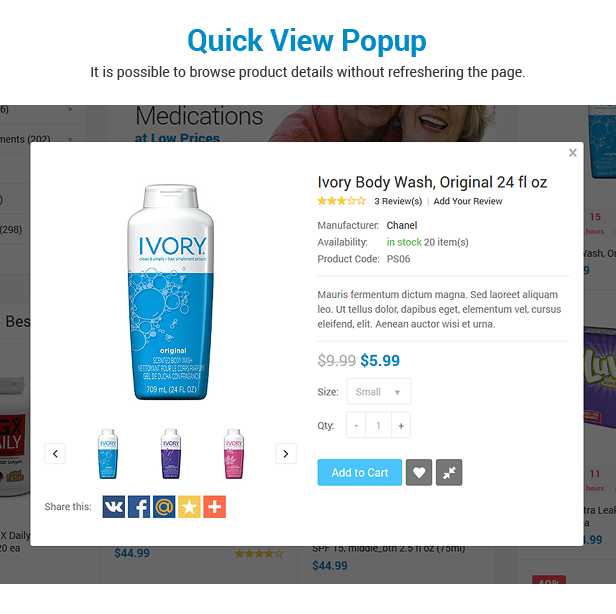Select the blue Ivory bottle thumbnail
Screen dimensions: 616x614
(x=108, y=454)
